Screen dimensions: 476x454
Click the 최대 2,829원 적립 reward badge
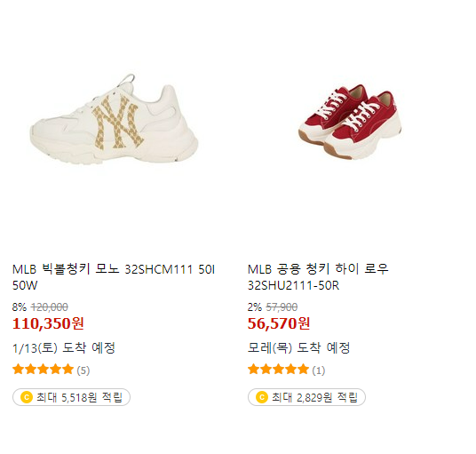[x=306, y=397]
